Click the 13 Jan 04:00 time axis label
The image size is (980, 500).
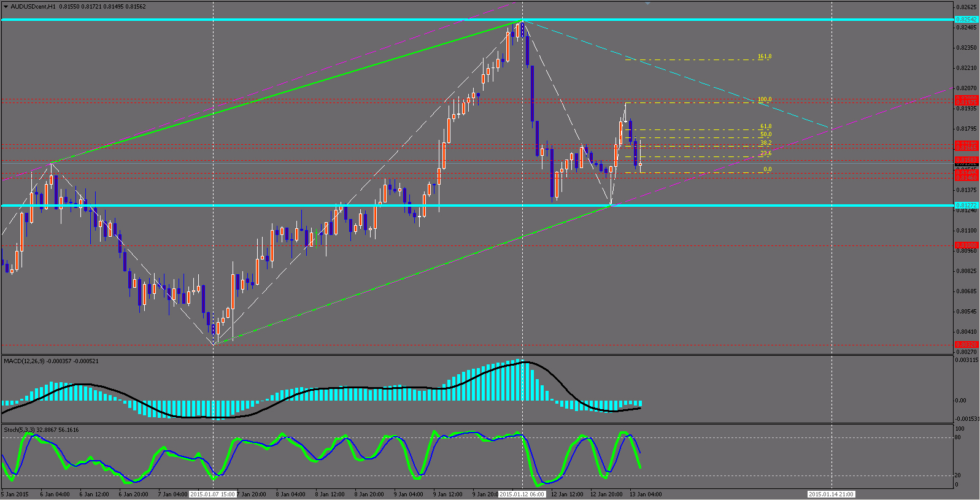[x=646, y=494]
